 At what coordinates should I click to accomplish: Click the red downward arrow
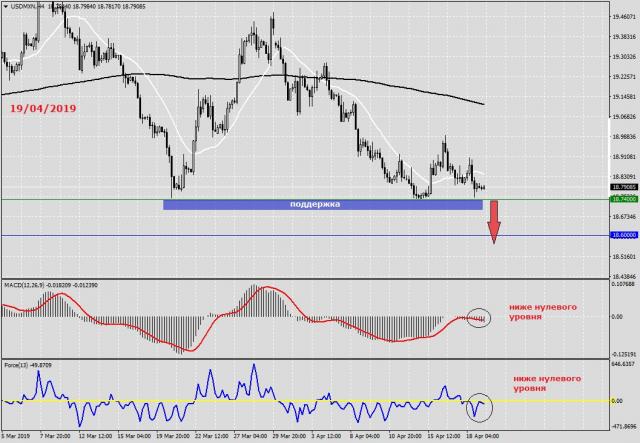point(494,222)
